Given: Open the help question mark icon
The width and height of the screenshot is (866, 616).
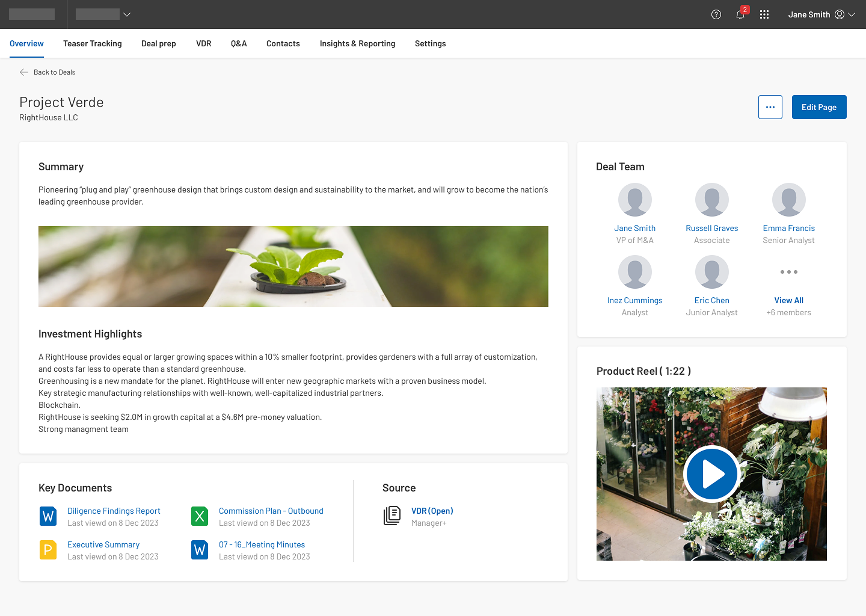Looking at the screenshot, I should (x=716, y=14).
